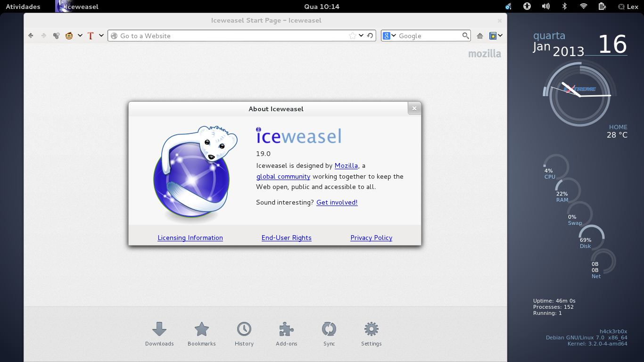Image resolution: width=644 pixels, height=362 pixels.
Task: Open History from start page
Action: click(x=244, y=334)
